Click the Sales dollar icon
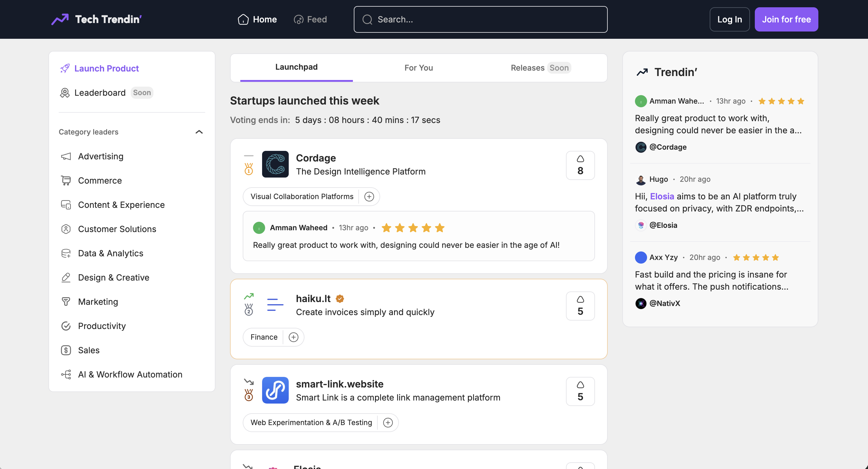868x469 pixels. pos(66,350)
